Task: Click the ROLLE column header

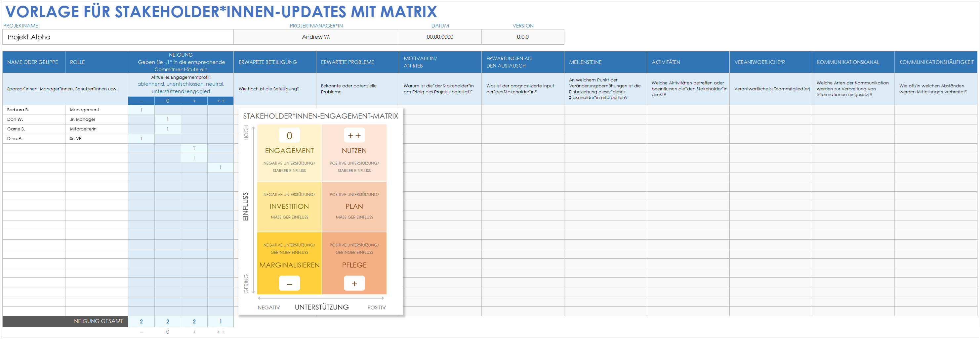Action: (x=97, y=62)
